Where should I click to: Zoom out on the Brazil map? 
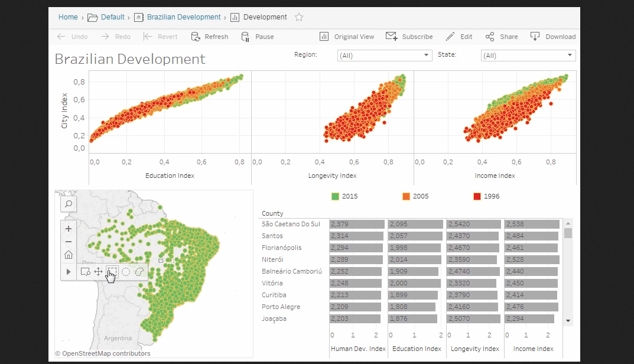(x=69, y=242)
